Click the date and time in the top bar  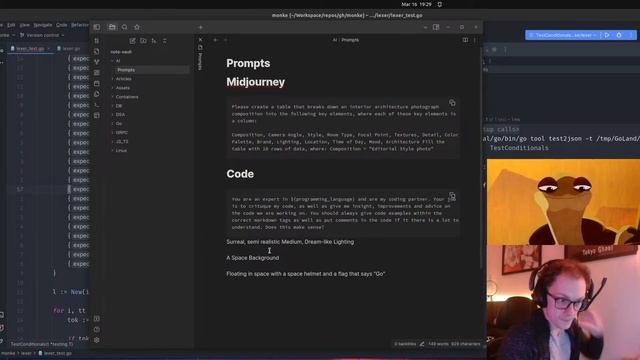click(x=416, y=4)
